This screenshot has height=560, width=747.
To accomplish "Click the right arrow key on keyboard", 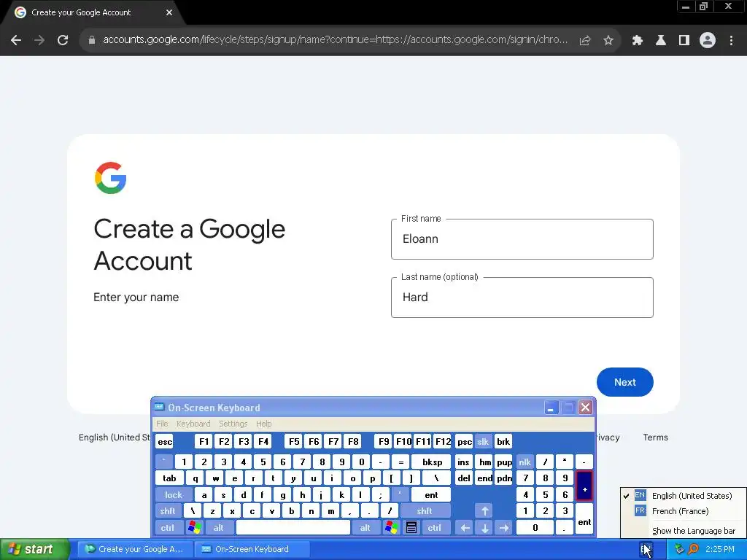I will coord(504,528).
